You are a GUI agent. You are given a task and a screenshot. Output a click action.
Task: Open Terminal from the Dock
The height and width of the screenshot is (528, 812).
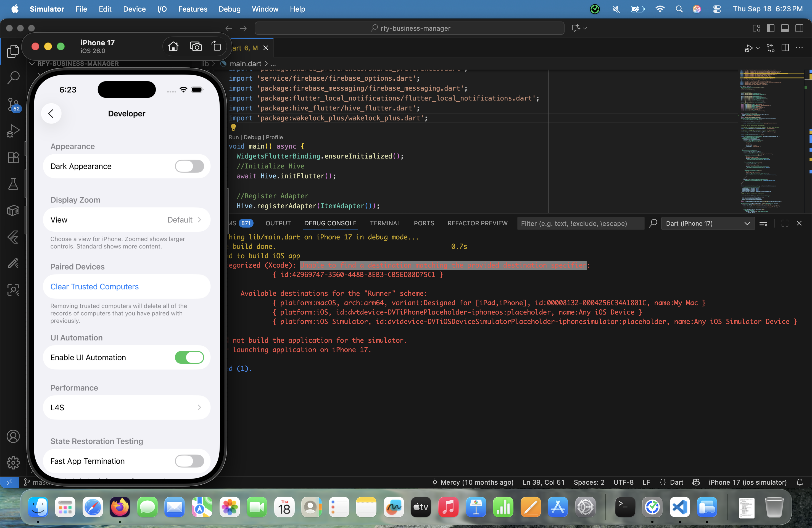(x=625, y=507)
